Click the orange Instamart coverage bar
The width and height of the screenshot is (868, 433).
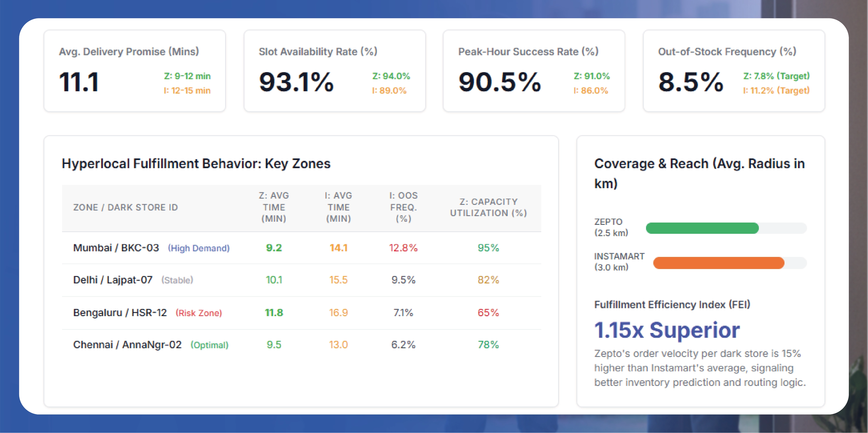pyautogui.click(x=718, y=263)
